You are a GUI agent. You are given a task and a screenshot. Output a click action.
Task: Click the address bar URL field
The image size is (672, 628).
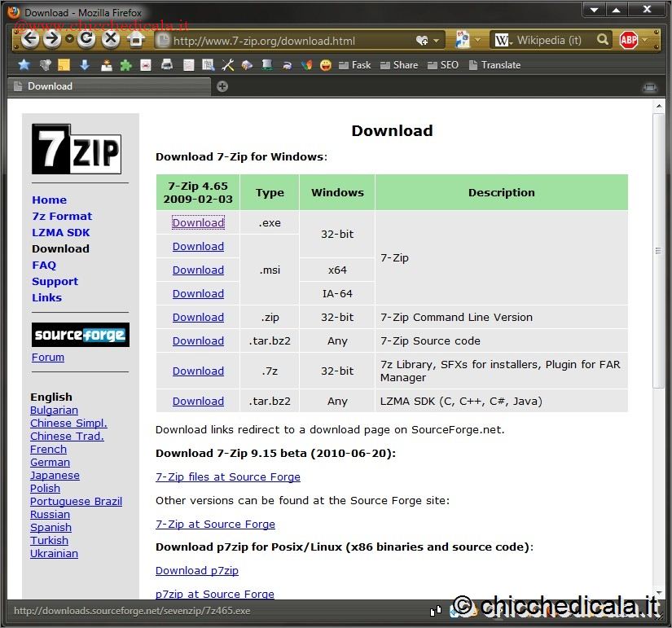click(285, 40)
